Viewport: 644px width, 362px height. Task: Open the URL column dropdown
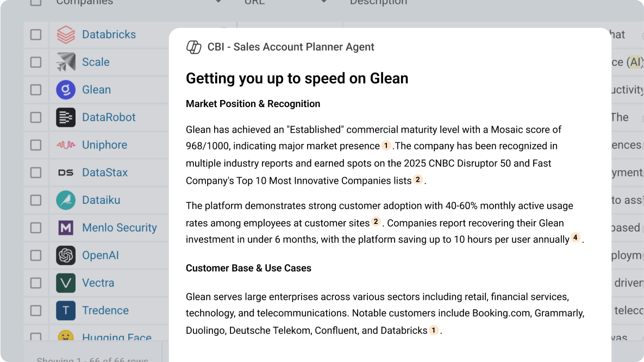(x=323, y=2)
